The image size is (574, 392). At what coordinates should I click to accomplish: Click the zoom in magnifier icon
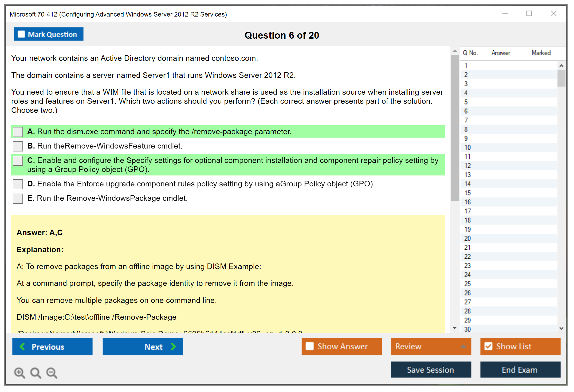19,373
